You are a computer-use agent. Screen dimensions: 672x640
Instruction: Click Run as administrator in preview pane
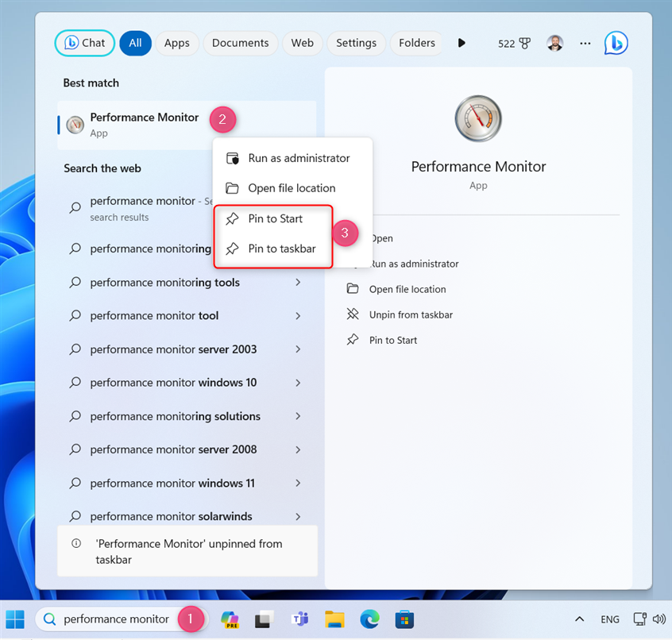[414, 264]
